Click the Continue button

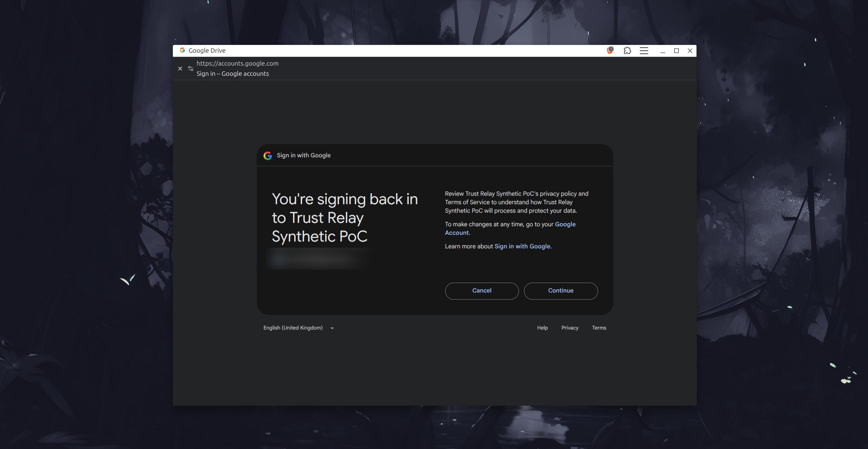point(561,291)
